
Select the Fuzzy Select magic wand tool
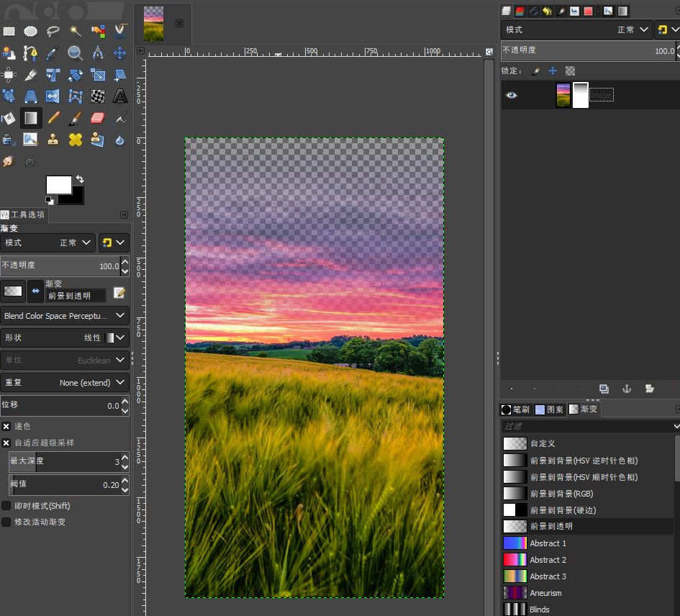click(x=76, y=31)
